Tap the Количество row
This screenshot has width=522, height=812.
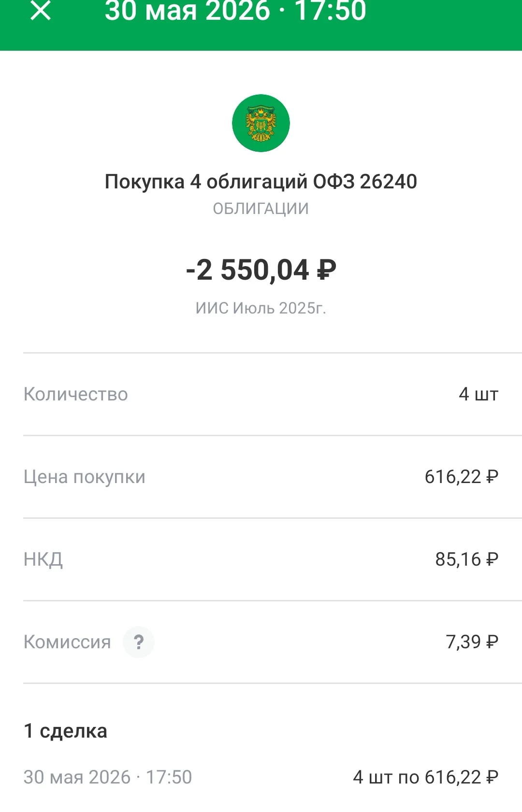point(261,394)
